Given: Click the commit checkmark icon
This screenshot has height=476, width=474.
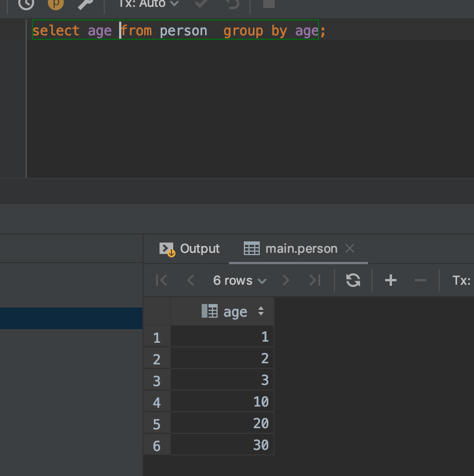Looking at the screenshot, I should 201,3.
